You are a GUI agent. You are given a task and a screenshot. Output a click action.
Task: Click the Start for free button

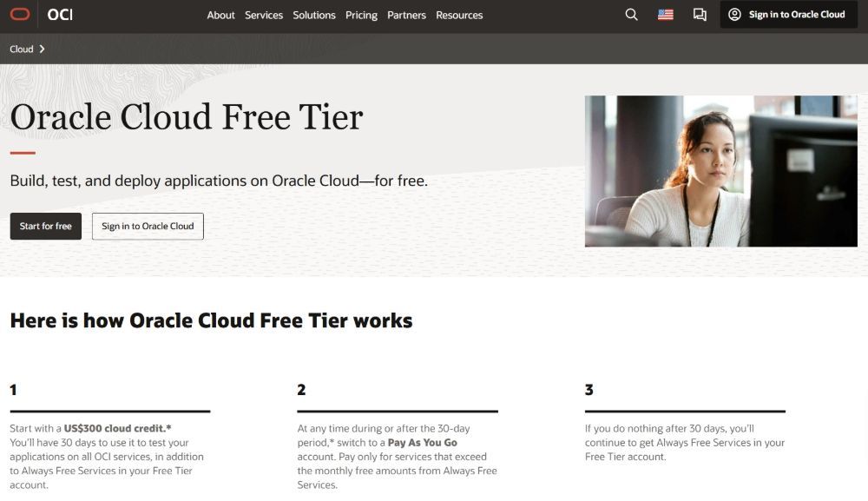coord(45,227)
